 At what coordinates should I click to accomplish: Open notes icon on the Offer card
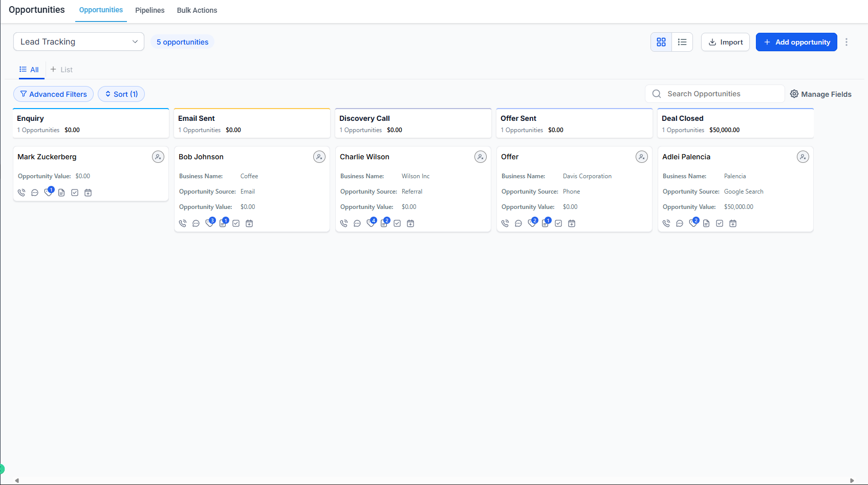coord(545,223)
